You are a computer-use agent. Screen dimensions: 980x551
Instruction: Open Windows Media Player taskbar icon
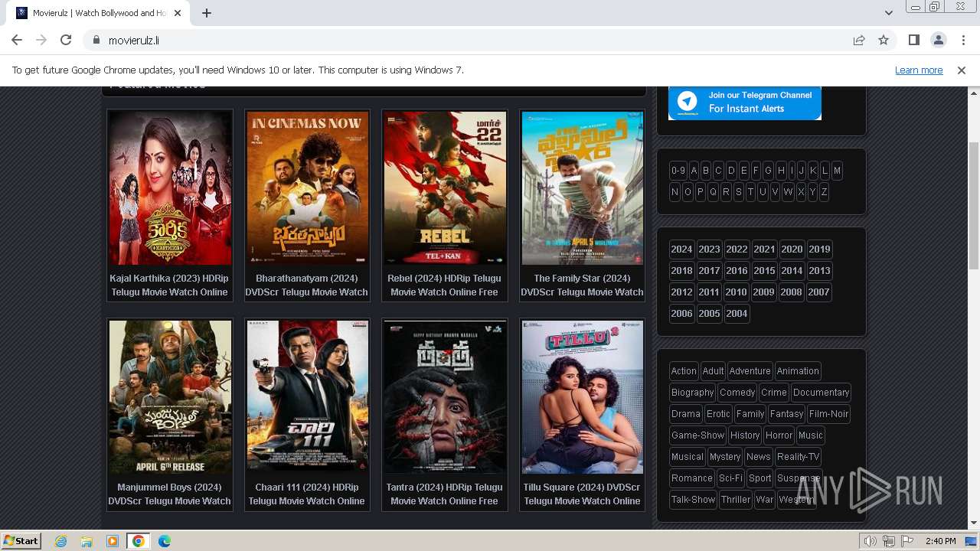click(113, 541)
